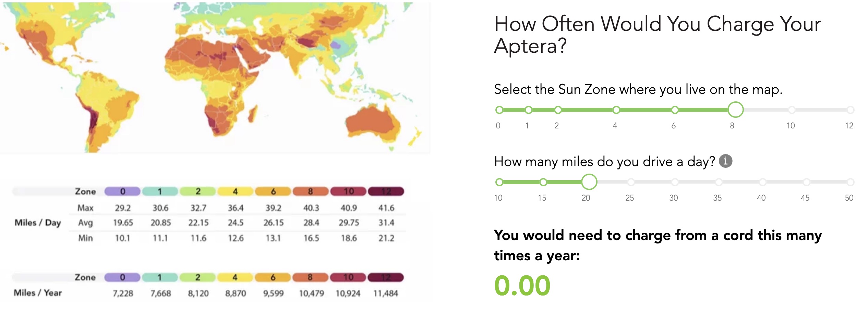Set daily miles slider to 15

(543, 182)
